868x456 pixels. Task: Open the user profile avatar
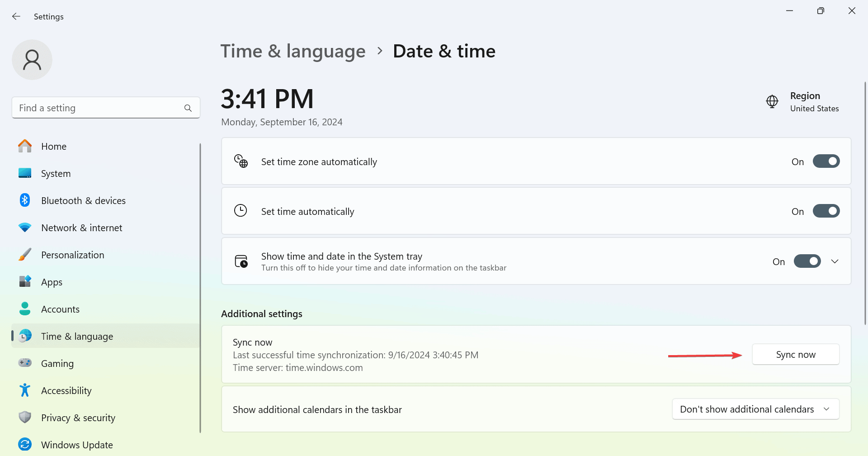pos(32,60)
